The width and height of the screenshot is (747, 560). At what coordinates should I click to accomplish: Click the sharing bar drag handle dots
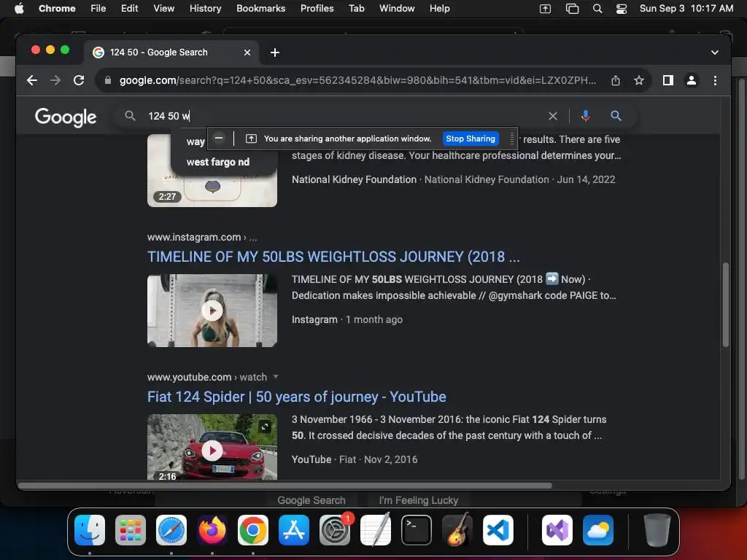[511, 139]
